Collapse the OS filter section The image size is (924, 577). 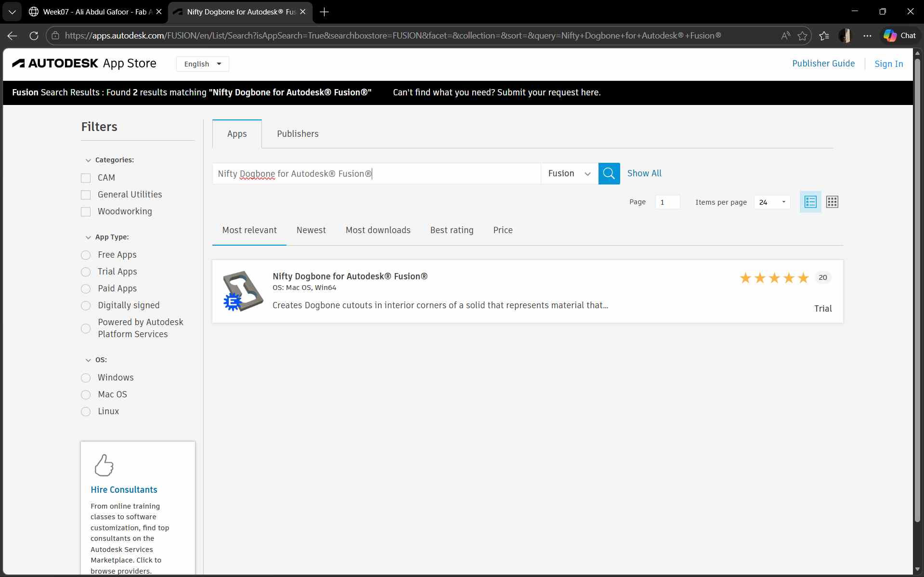pos(88,360)
